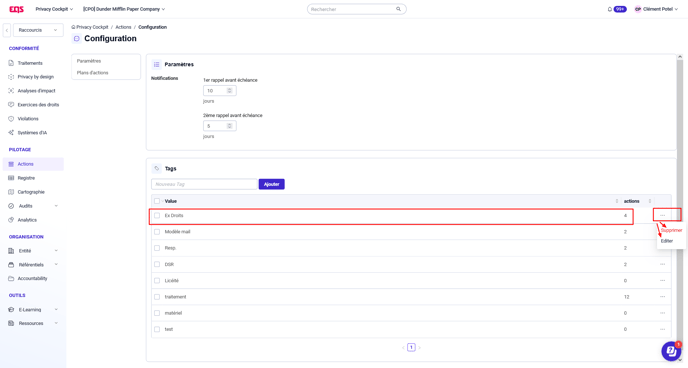Open the notifications bell icon
The width and height of the screenshot is (688, 368).
tap(609, 9)
